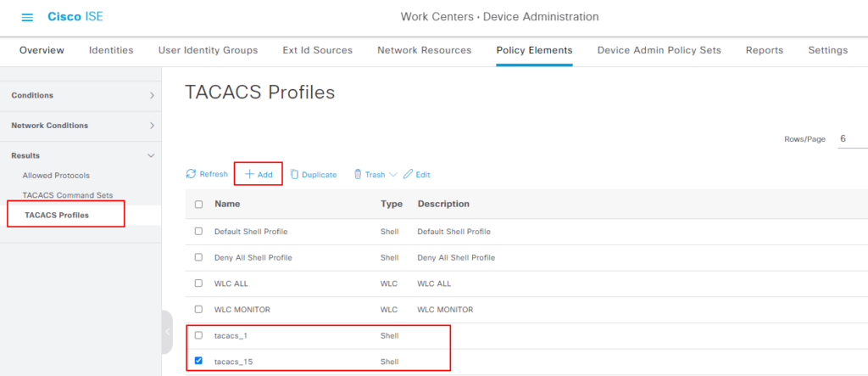Click the Duplicate profile icon
The image size is (868, 376).
coord(294,174)
